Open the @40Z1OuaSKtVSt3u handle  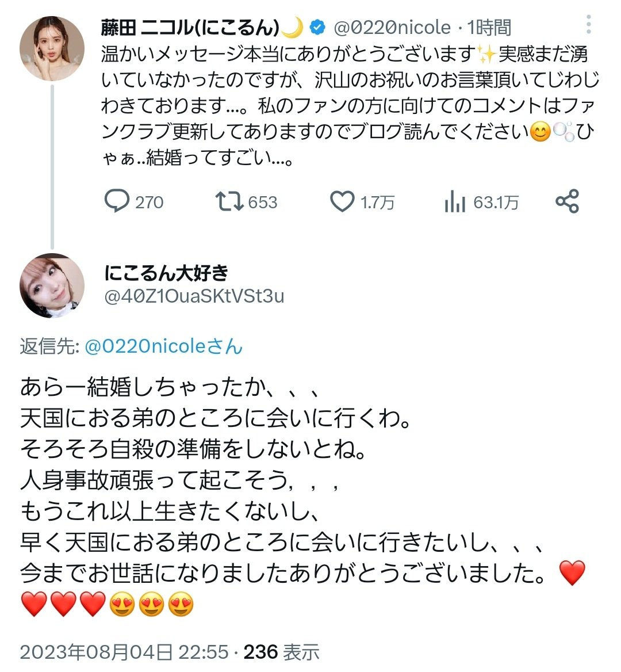point(194,296)
